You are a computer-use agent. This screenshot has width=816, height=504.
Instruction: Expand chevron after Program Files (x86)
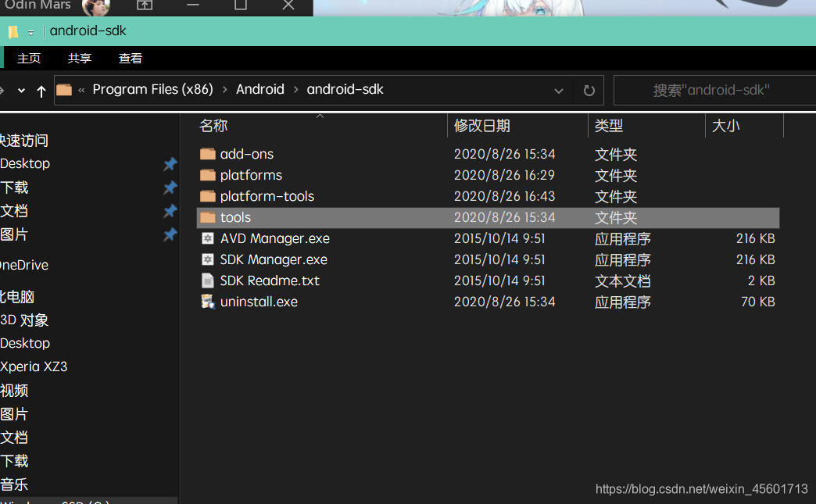point(225,89)
